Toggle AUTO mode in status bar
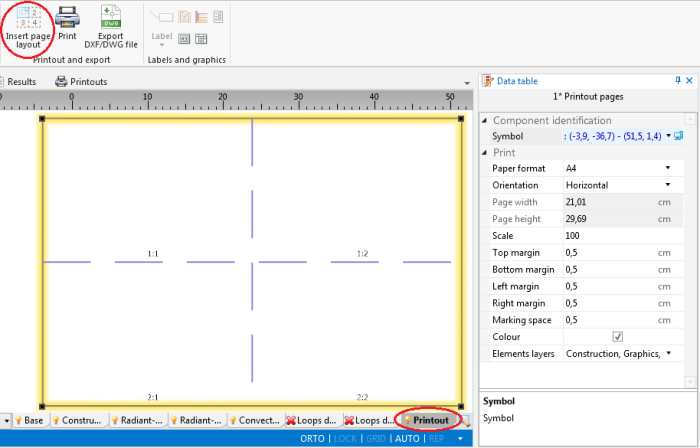This screenshot has height=448, width=700. [x=407, y=439]
